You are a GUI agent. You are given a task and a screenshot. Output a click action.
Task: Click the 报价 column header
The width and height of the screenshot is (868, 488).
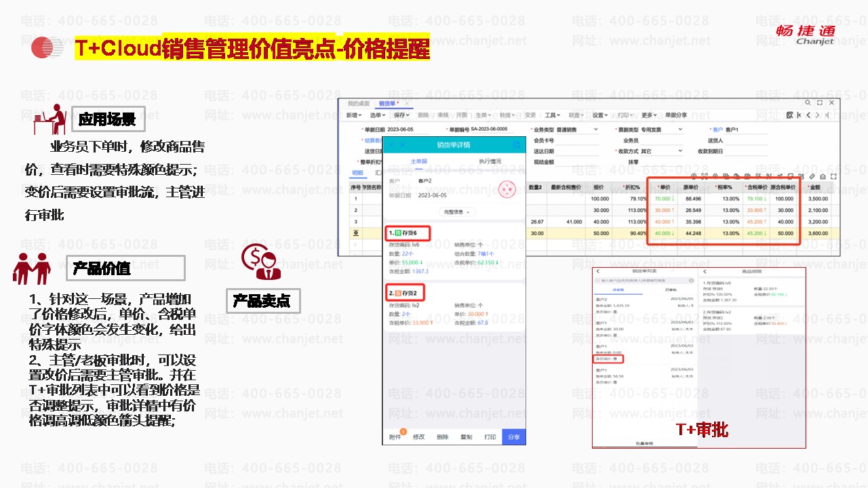597,186
